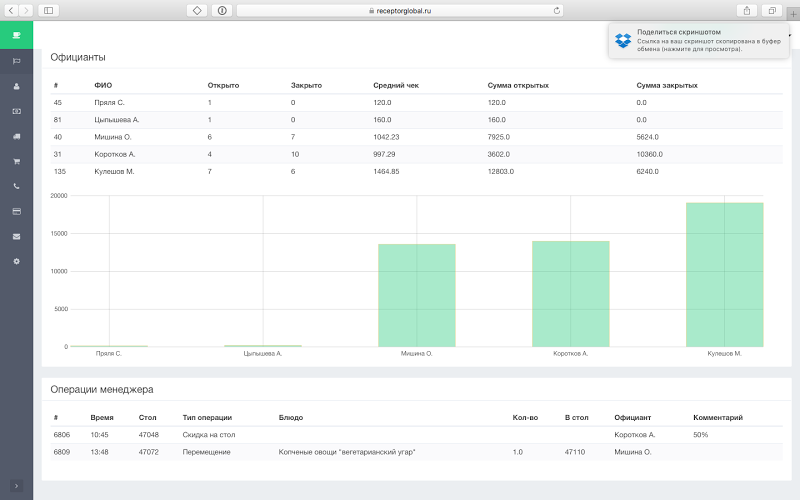Go forward with Safari forward arrow

click(x=26, y=10)
